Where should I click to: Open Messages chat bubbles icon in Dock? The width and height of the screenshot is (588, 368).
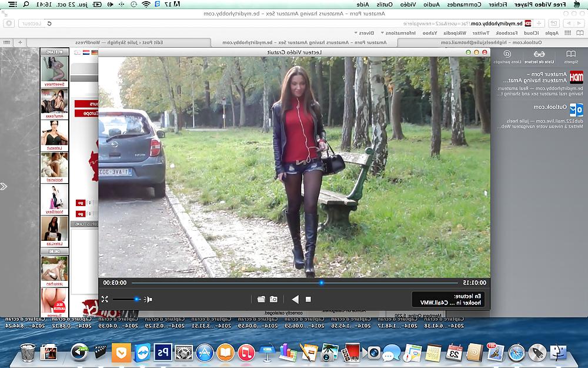click(391, 352)
